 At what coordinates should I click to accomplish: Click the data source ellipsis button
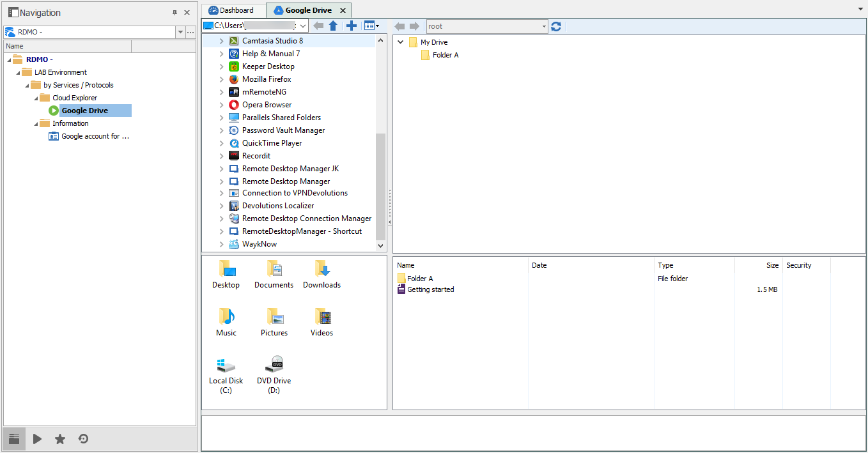[x=190, y=32]
